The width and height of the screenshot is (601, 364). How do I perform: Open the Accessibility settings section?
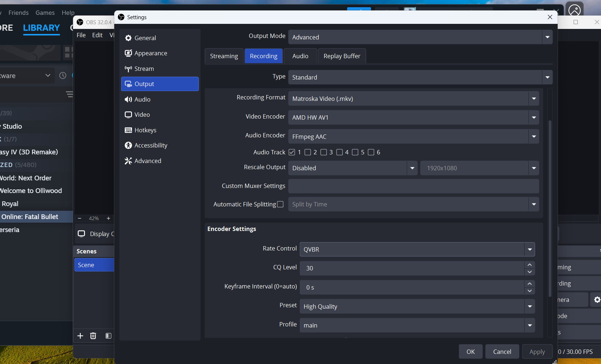(150, 145)
